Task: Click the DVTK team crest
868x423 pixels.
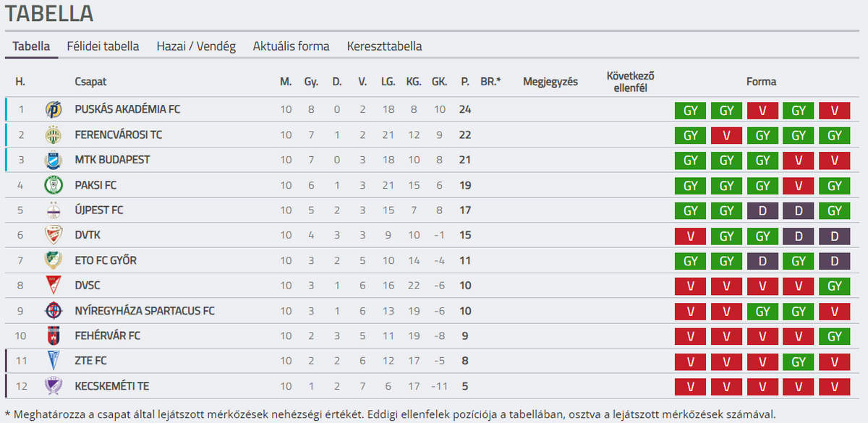Action: pos(54,235)
